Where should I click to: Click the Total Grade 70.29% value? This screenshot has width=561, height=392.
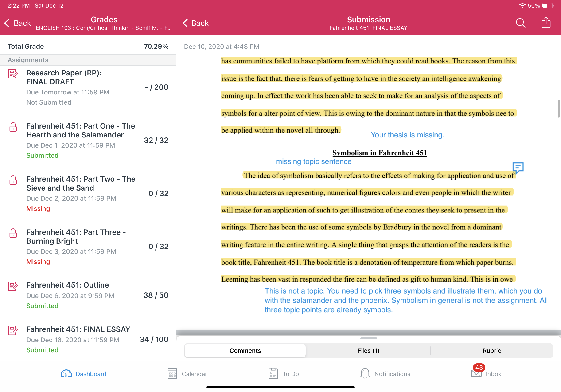pos(156,46)
